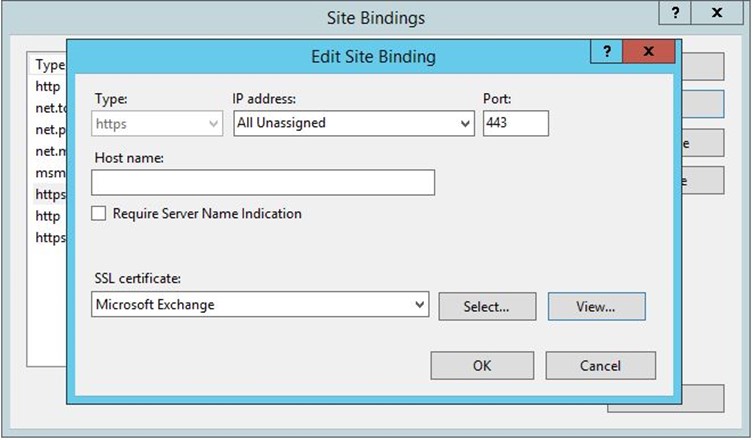Image resolution: width=753 pixels, height=440 pixels.
Task: Click the Site Bindings help question mark
Action: click(675, 12)
